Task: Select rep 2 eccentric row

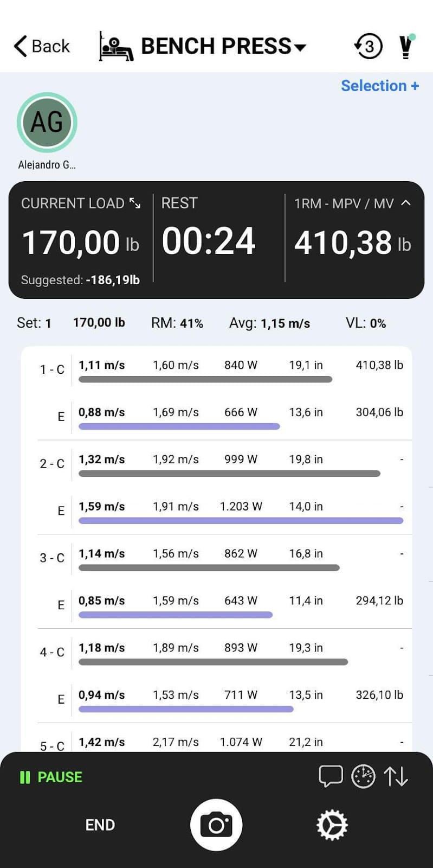Action: 238,511
